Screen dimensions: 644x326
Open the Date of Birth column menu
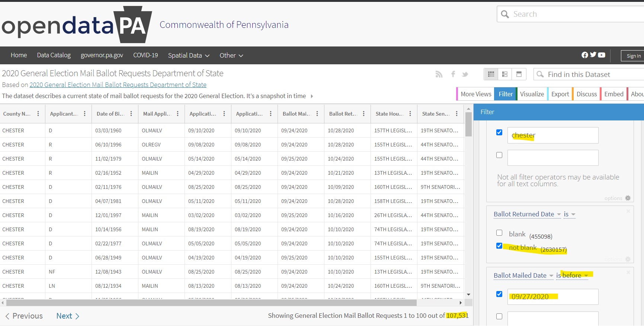131,114
